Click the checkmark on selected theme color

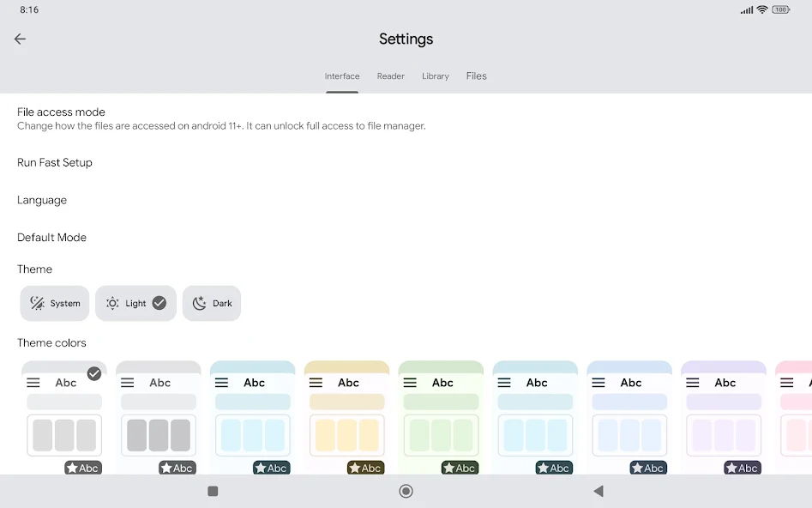point(94,373)
